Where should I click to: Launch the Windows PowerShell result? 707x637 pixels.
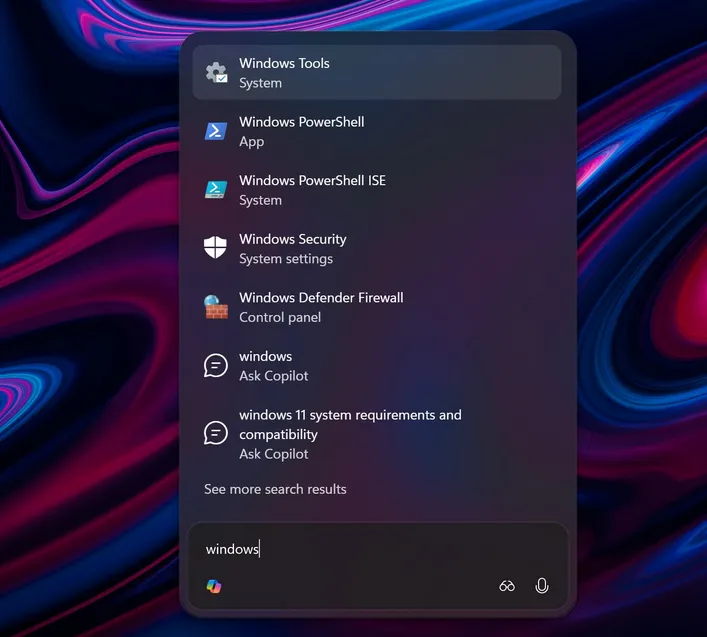coord(377,131)
